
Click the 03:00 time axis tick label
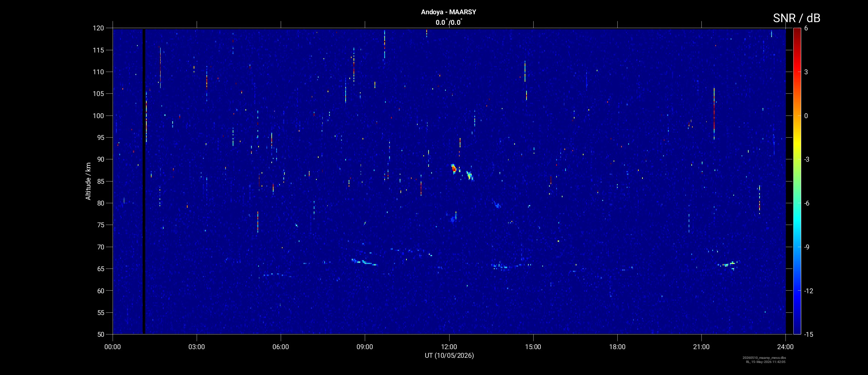point(197,347)
